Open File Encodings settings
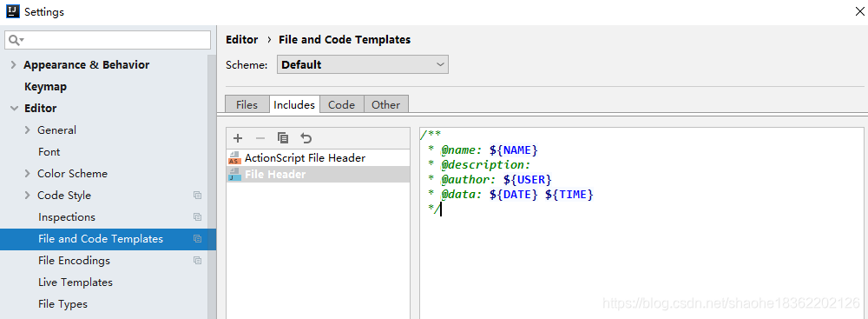This screenshot has width=868, height=319. click(x=74, y=260)
